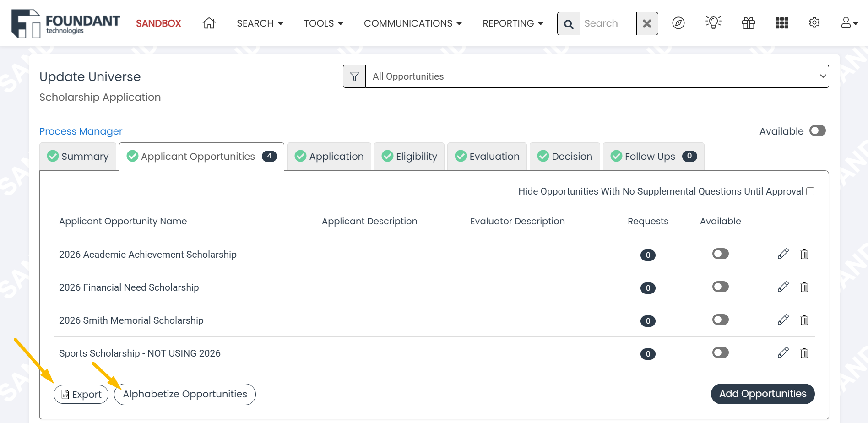868x423 pixels.
Task: Select the Applicant Opportunities tab
Action: coord(202,157)
